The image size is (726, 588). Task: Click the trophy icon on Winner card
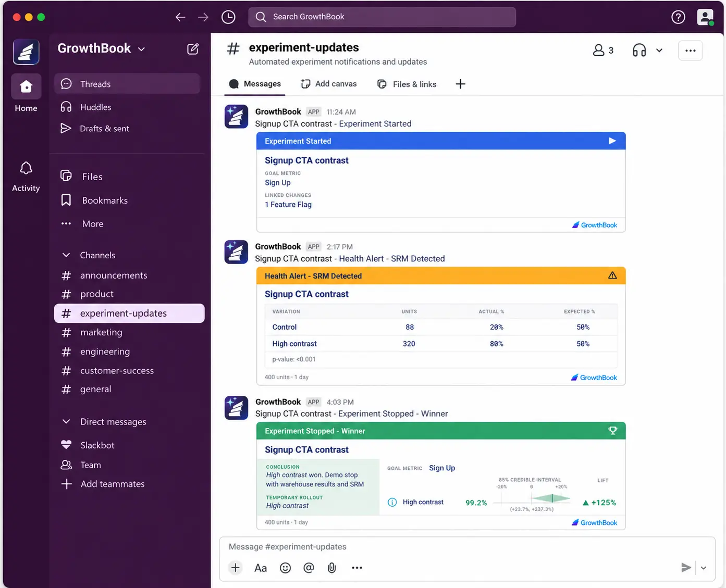[613, 431]
